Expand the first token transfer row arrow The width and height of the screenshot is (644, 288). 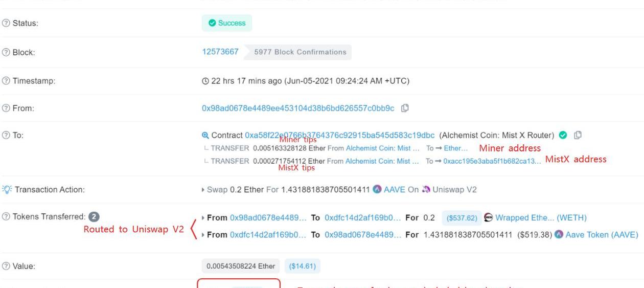pos(203,218)
